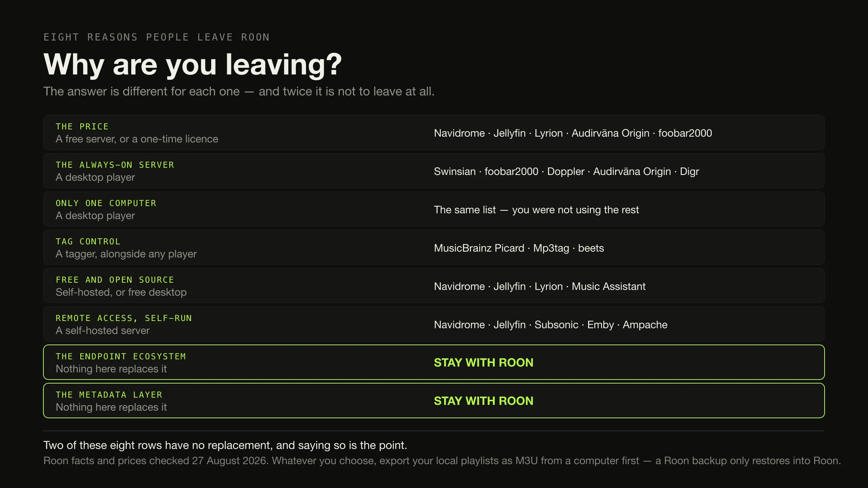Click the Digr player name

(x=689, y=172)
